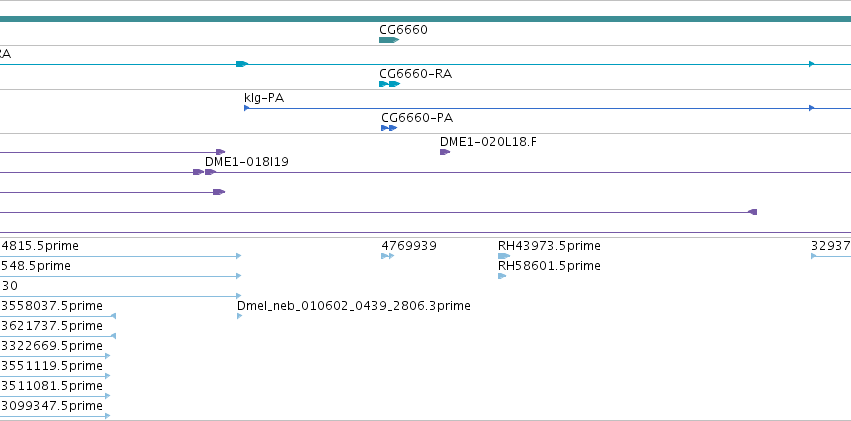The width and height of the screenshot is (851, 421).
Task: Select the CG6660 gene glyph
Action: (389, 40)
